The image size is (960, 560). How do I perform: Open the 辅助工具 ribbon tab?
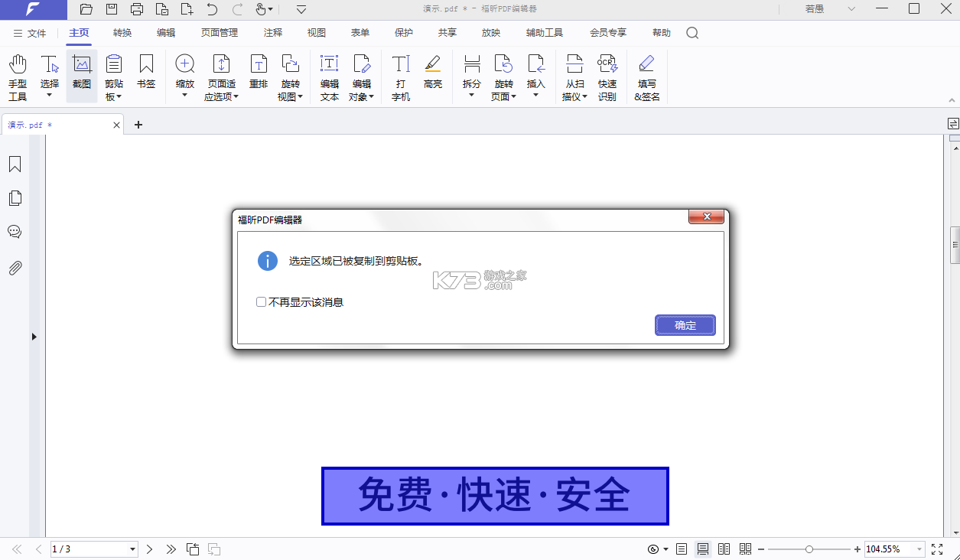tap(545, 33)
